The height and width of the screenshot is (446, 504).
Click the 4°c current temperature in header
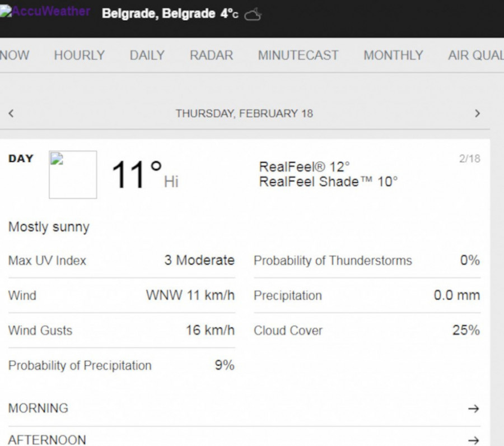[229, 14]
